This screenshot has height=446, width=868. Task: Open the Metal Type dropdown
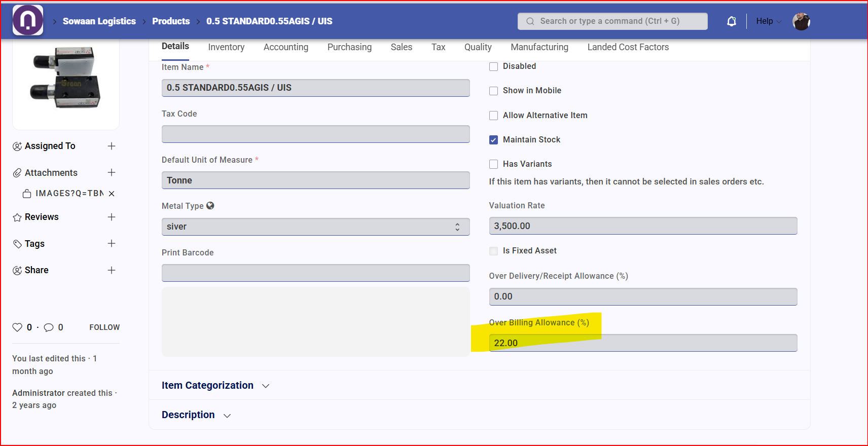click(x=315, y=227)
